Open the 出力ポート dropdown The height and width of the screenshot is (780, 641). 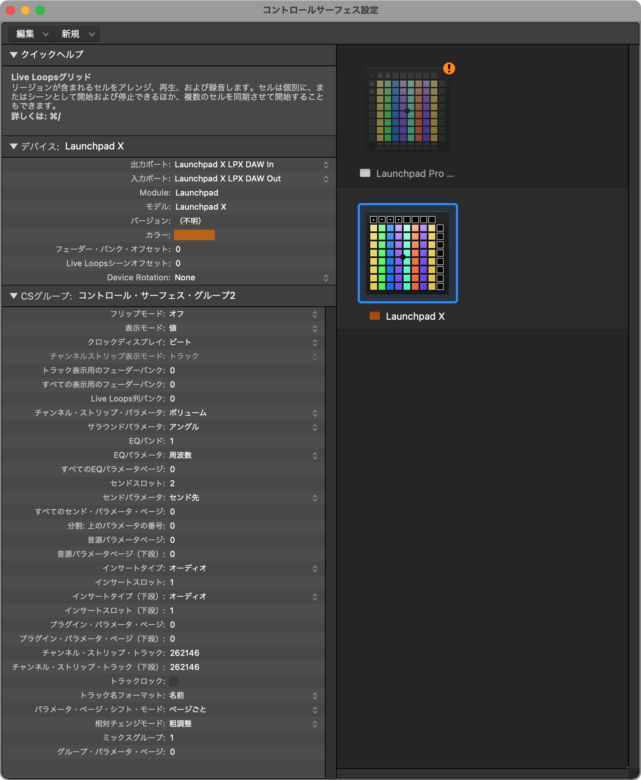[250, 164]
